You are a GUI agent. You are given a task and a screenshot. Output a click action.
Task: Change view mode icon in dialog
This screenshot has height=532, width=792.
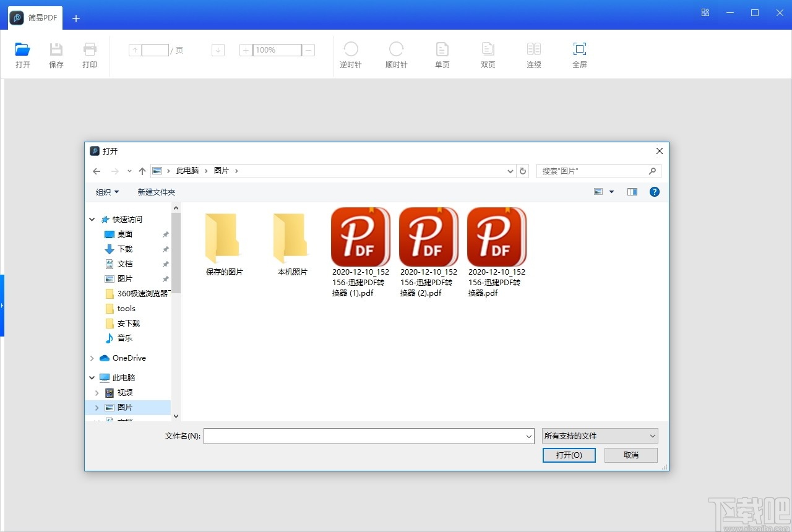click(598, 192)
